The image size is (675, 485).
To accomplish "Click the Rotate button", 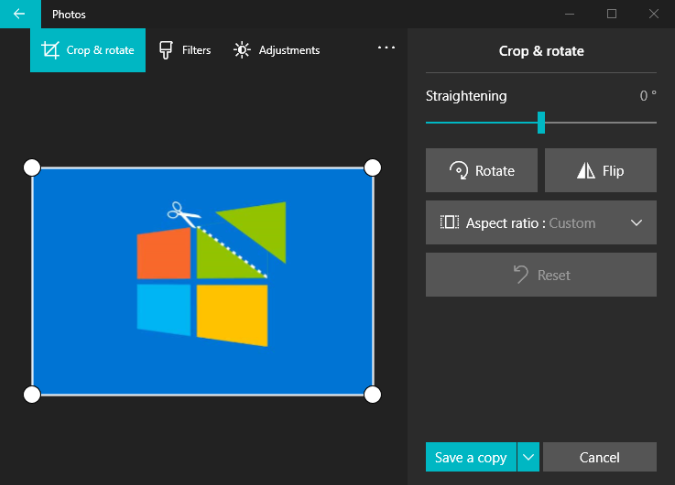I will [x=482, y=170].
